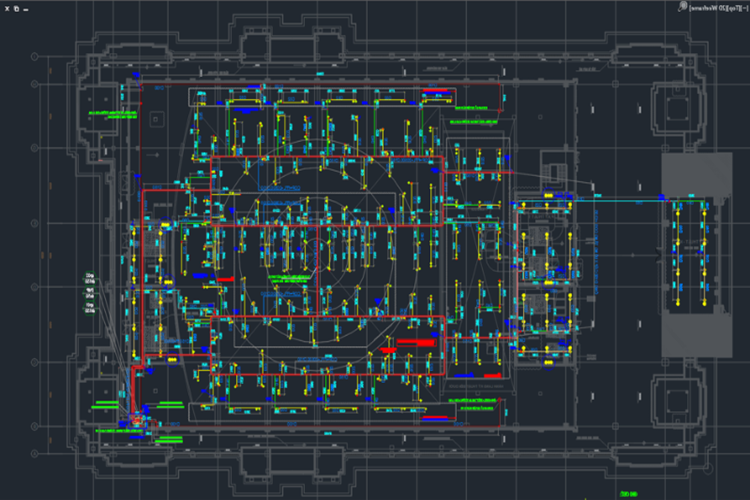Click the magnifier icon beside the viewport label
The image size is (750, 500).
point(683,7)
